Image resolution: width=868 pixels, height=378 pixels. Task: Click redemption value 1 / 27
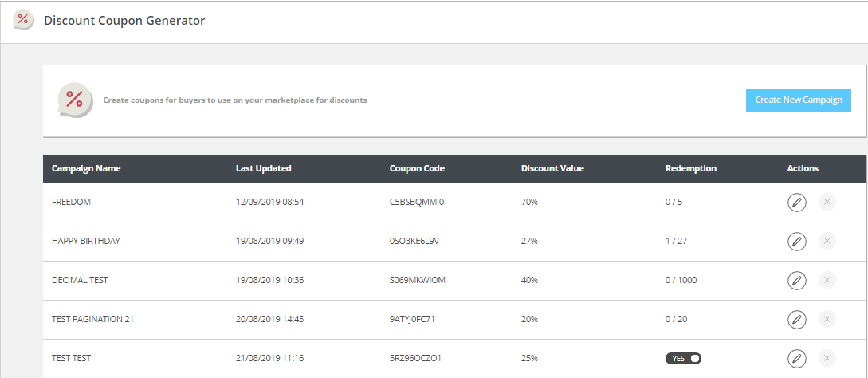pyautogui.click(x=677, y=241)
